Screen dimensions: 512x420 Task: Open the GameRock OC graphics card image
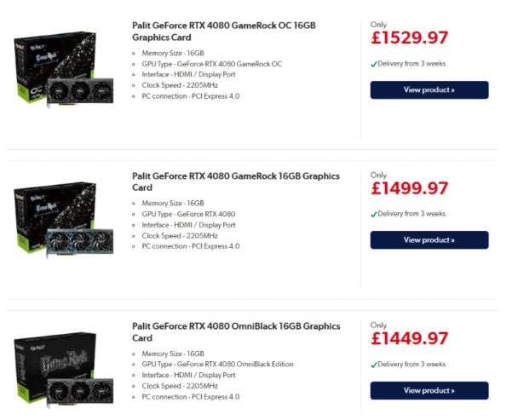(63, 70)
